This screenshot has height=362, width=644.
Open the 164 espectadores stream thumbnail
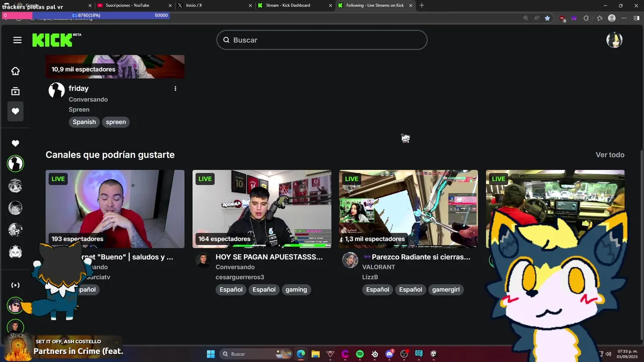coord(262,209)
